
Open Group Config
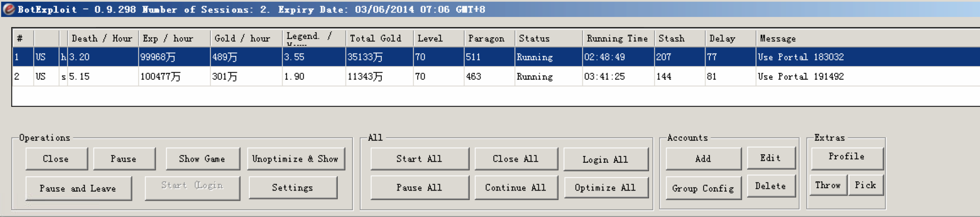coord(703,188)
